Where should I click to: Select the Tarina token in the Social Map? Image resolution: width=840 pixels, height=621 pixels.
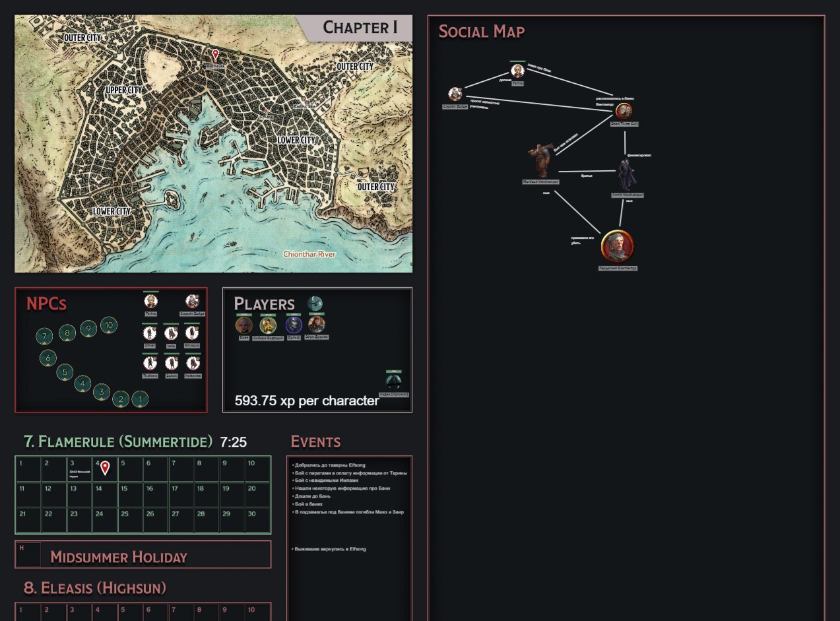point(517,71)
